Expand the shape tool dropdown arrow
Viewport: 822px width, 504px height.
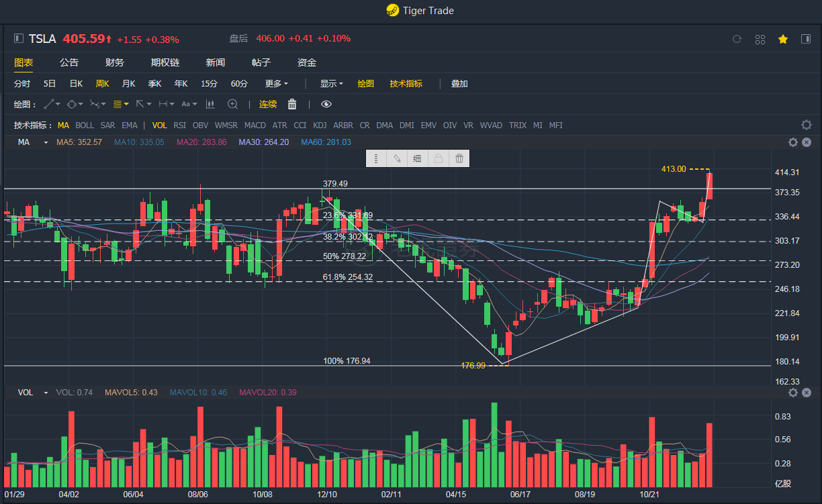[81, 104]
